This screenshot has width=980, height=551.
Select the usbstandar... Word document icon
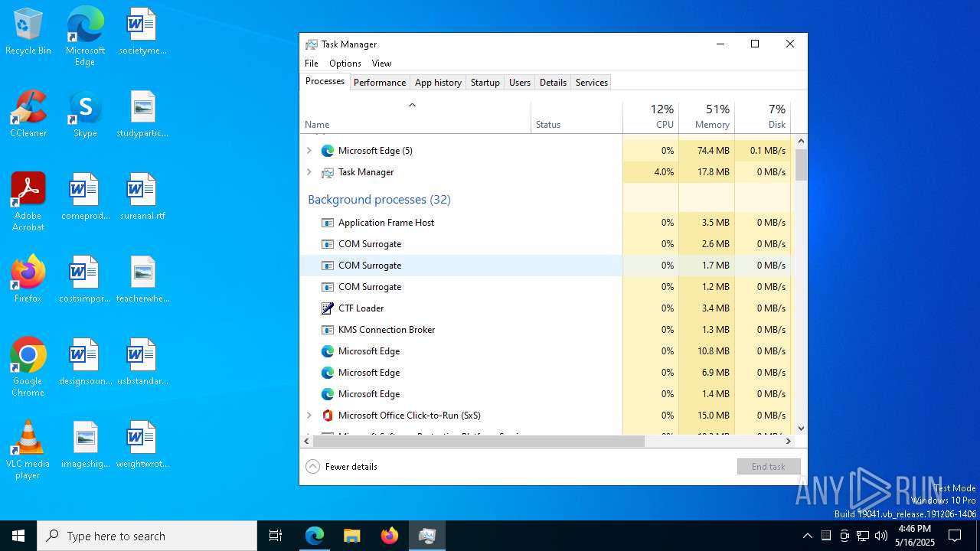coord(142,363)
